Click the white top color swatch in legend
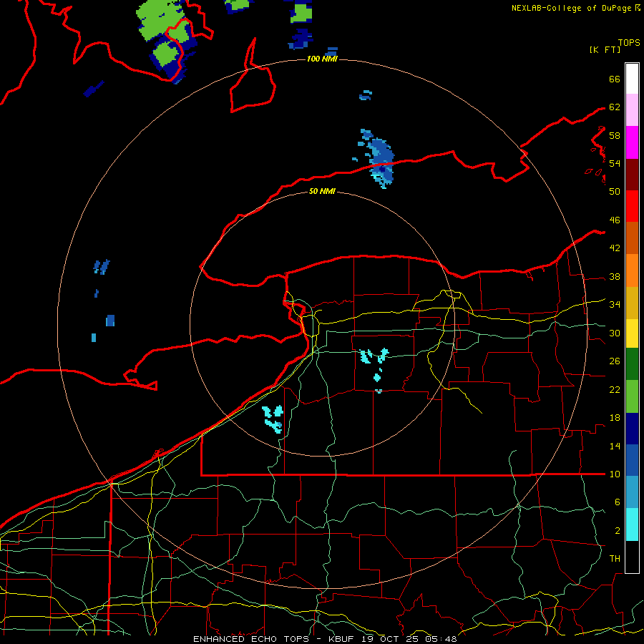Image resolution: width=644 pixels, height=644 pixels. tap(632, 79)
